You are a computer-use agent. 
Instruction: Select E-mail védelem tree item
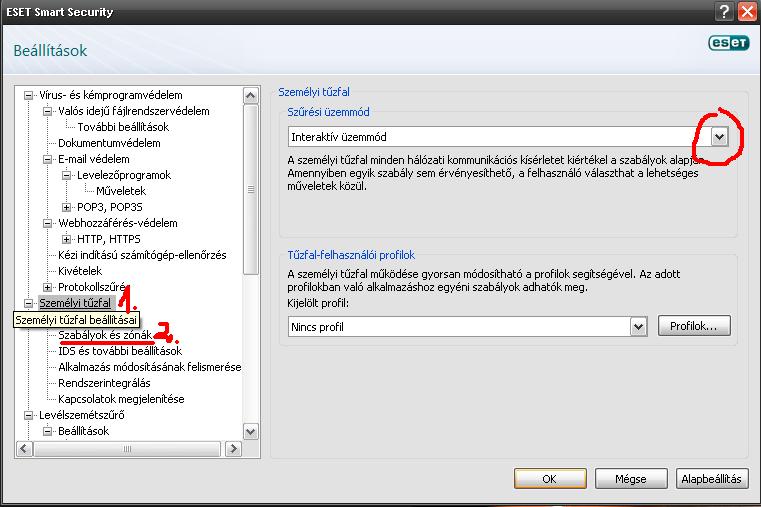(94, 159)
